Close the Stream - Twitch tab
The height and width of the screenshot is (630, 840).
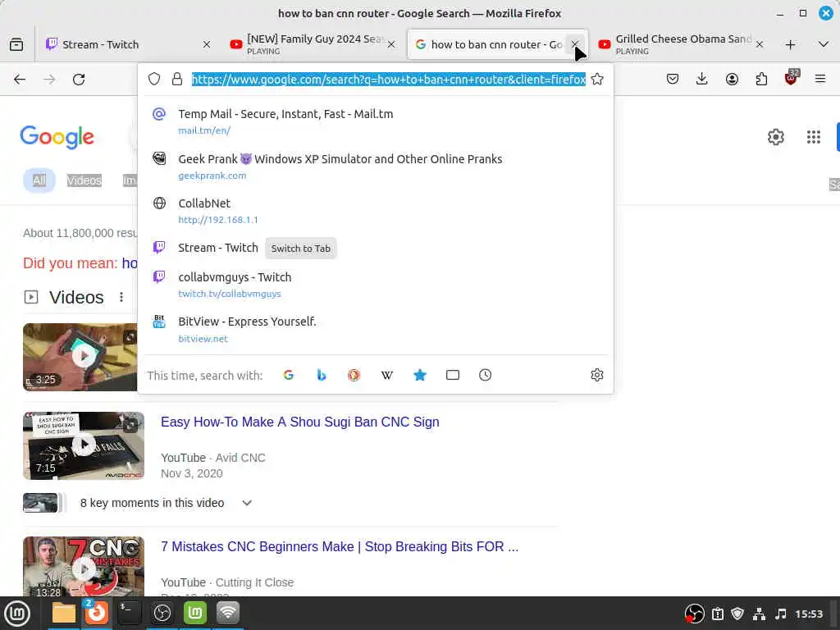pos(207,44)
